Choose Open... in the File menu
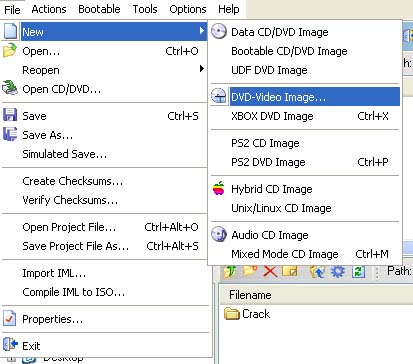Viewport: 413px width, 364px height. click(x=104, y=51)
